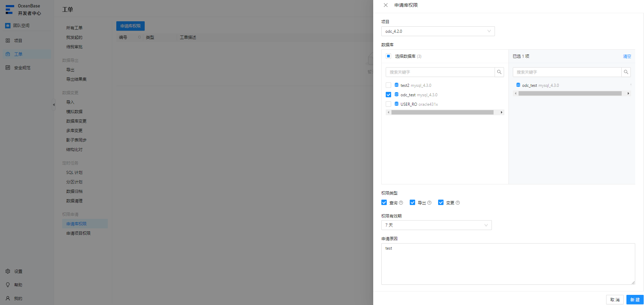644x305 pixels.
Task: Click the help icon next to 查询 permission
Action: click(x=401, y=203)
